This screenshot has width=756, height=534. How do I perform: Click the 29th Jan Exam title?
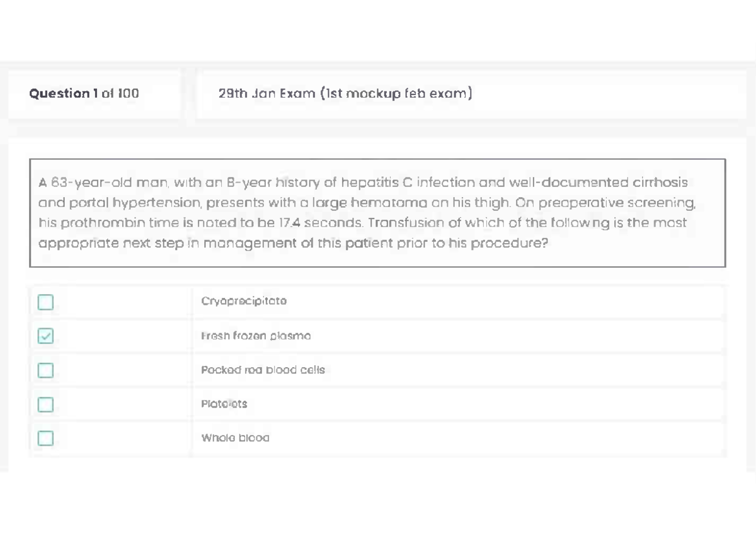(x=345, y=94)
